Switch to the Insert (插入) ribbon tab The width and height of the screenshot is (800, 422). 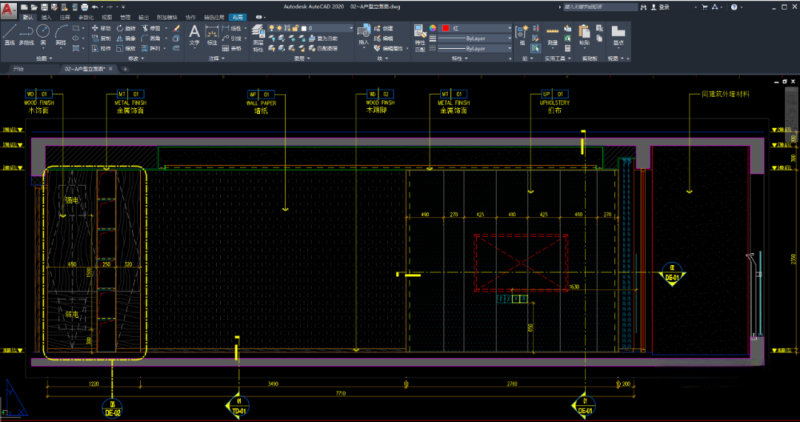(x=45, y=17)
